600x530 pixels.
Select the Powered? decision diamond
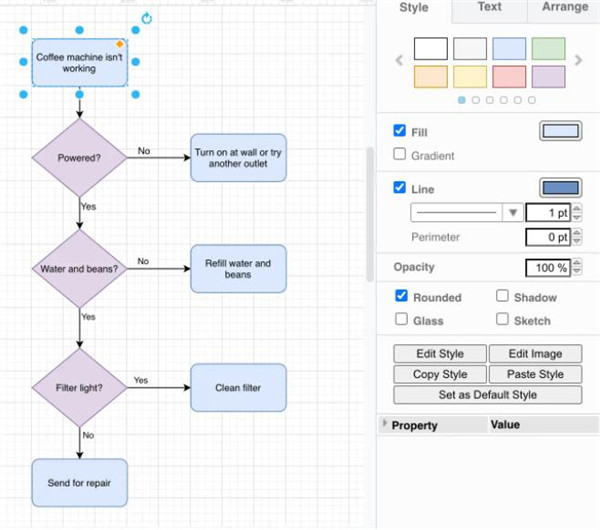click(79, 157)
